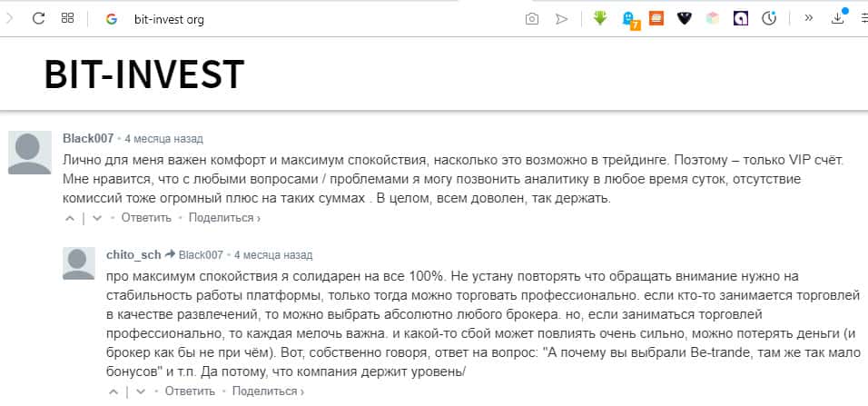Take a snapshot with the camera icon
This screenshot has height=406, width=868.
click(531, 19)
